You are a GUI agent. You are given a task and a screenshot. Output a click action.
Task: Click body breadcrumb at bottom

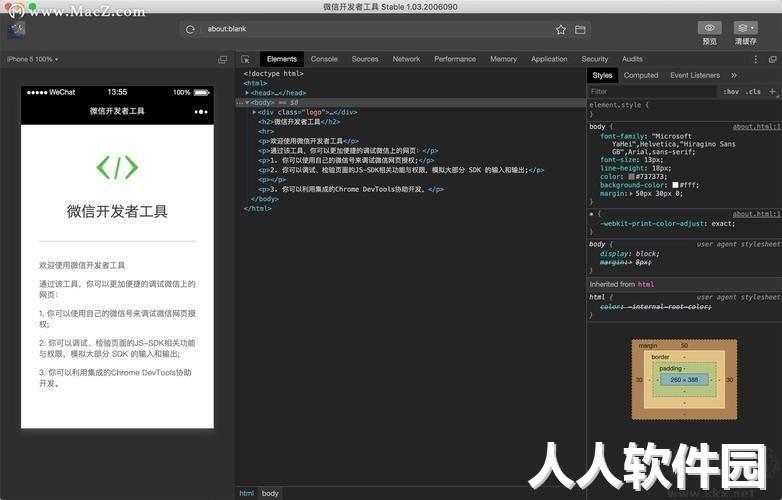270,494
